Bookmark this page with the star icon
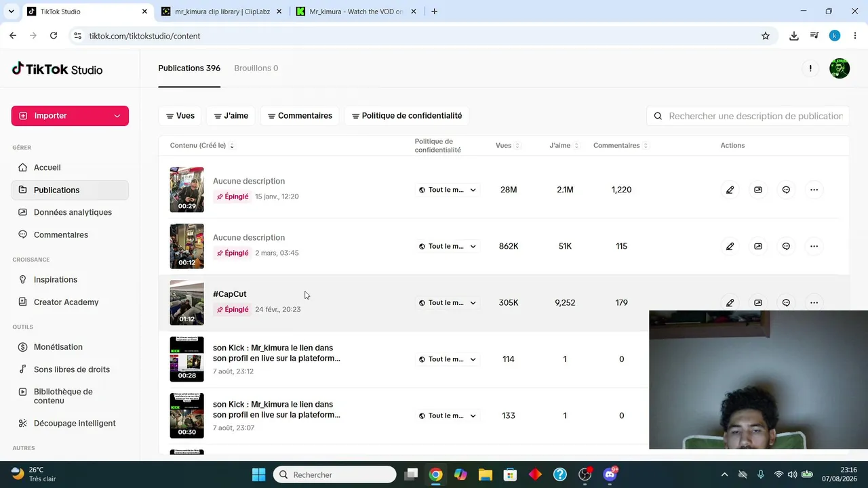868x488 pixels. (766, 36)
